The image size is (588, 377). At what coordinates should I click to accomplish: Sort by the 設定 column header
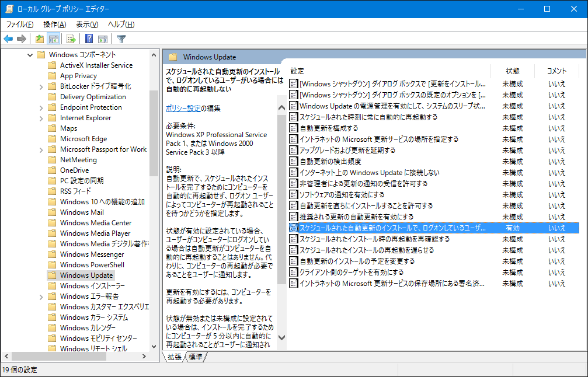click(x=389, y=71)
